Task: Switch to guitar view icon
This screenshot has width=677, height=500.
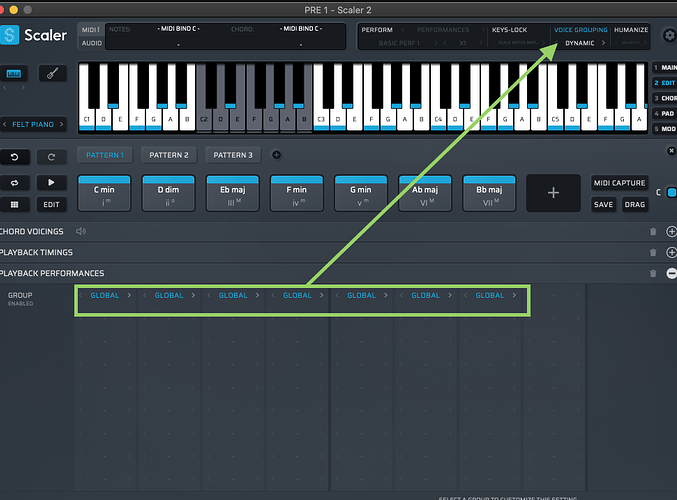Action: (52, 74)
